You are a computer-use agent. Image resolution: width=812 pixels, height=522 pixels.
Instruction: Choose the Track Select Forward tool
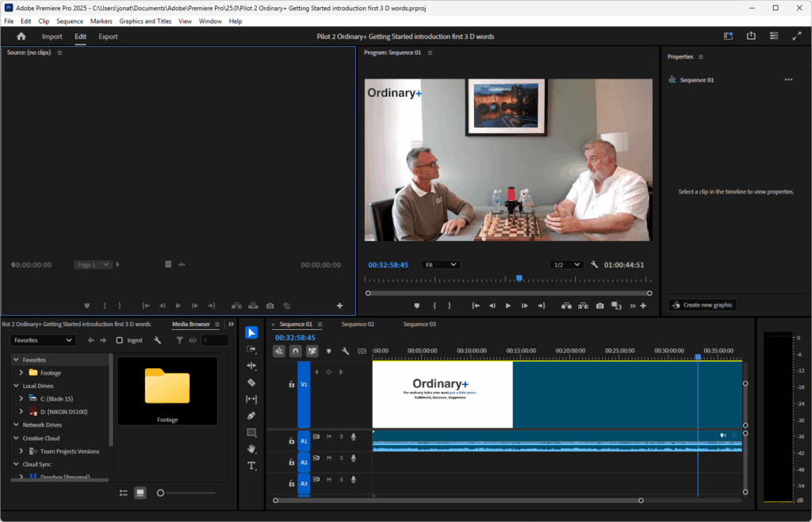pyautogui.click(x=251, y=349)
